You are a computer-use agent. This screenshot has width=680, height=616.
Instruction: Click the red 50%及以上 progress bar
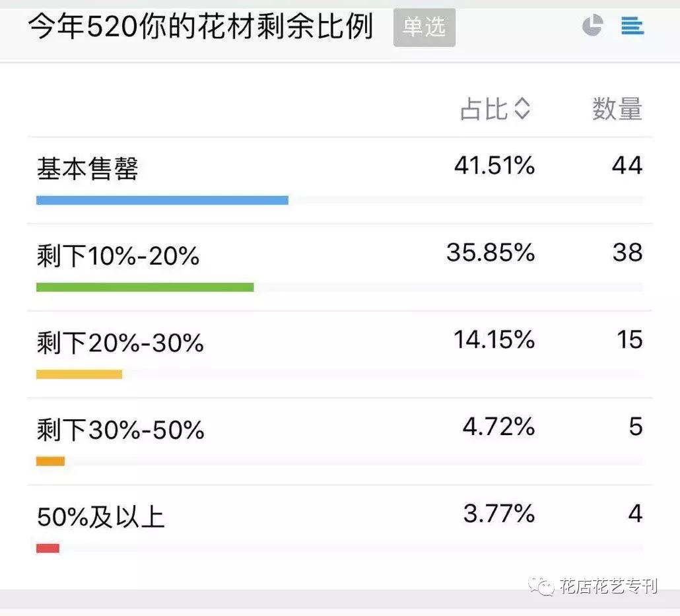point(48,548)
